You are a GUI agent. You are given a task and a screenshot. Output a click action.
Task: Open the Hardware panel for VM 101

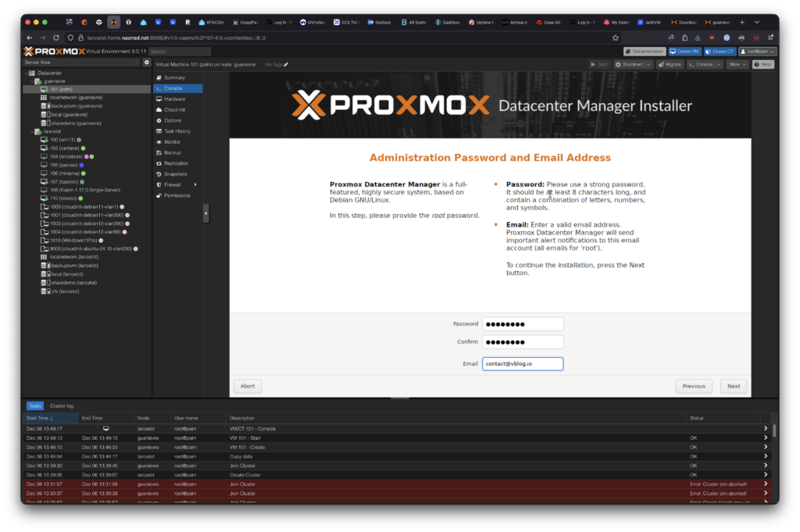pyautogui.click(x=174, y=99)
